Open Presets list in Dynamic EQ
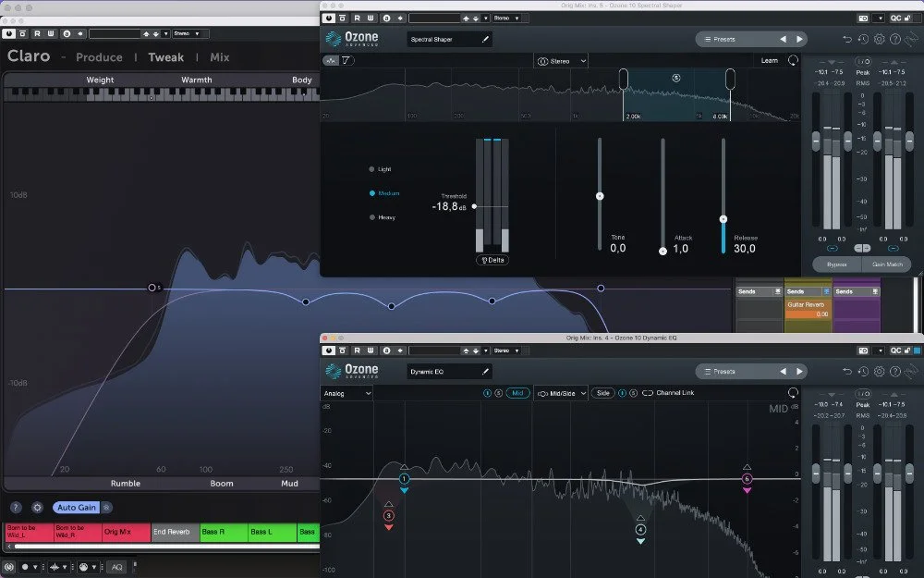The width and height of the screenshot is (924, 578). point(720,372)
